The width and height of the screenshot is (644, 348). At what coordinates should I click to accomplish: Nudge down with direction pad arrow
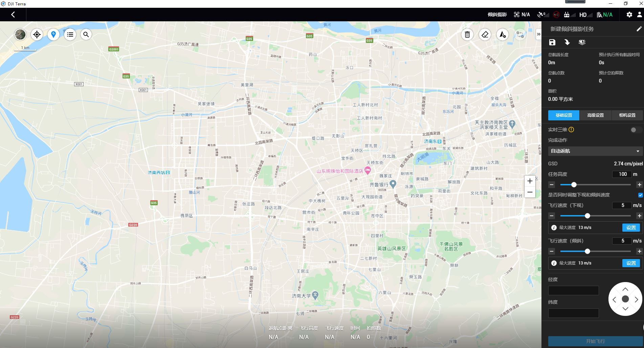625,309
